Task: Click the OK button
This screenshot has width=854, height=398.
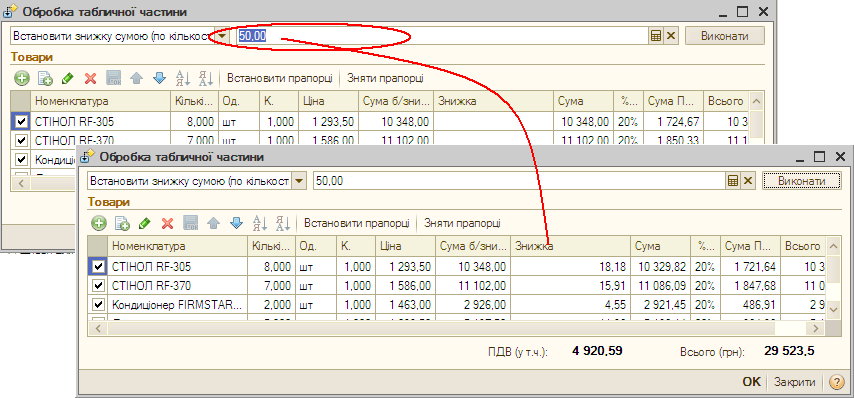Action: coord(752,382)
